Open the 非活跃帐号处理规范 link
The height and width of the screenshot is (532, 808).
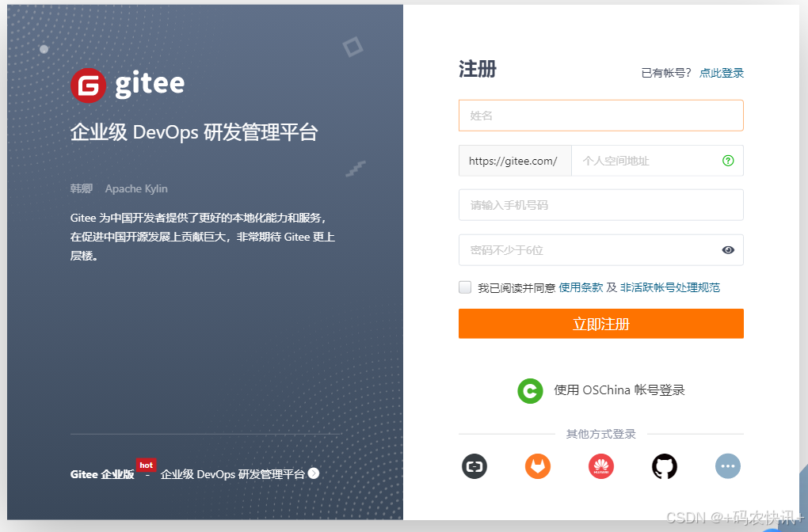(670, 287)
